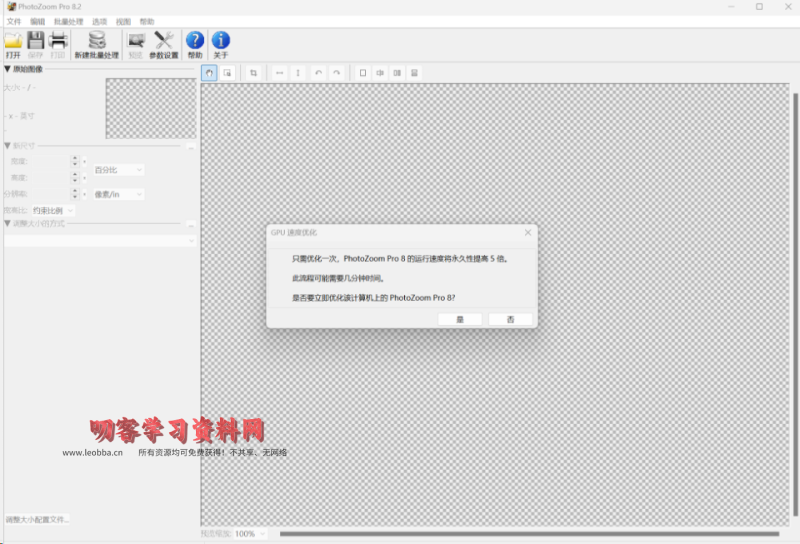This screenshot has height=544, width=800.
Task: Select the crop tool
Action: pos(253,73)
